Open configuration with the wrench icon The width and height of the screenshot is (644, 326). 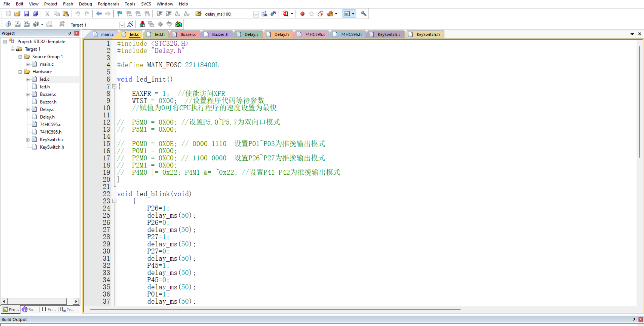(x=363, y=14)
